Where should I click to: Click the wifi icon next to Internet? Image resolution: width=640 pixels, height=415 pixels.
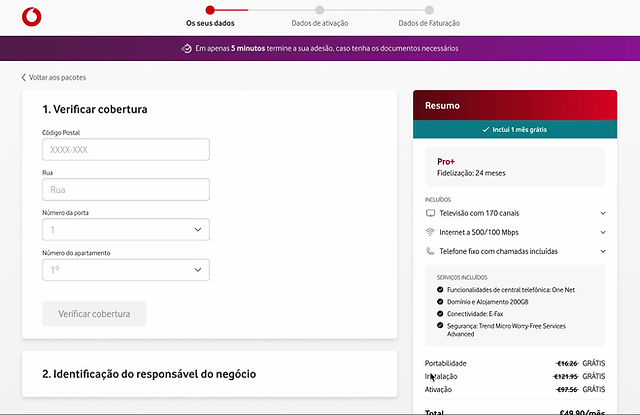(x=430, y=232)
